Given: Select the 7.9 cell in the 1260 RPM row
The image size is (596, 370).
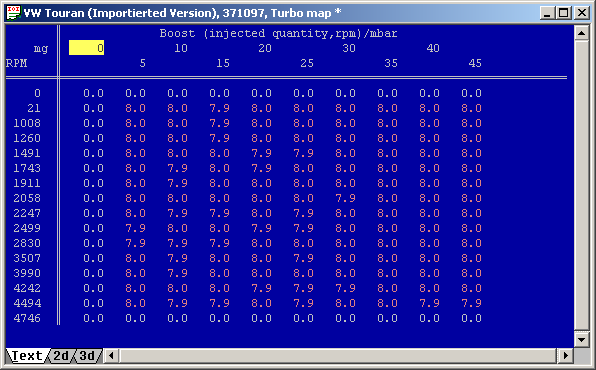Looking at the screenshot, I should point(219,138).
